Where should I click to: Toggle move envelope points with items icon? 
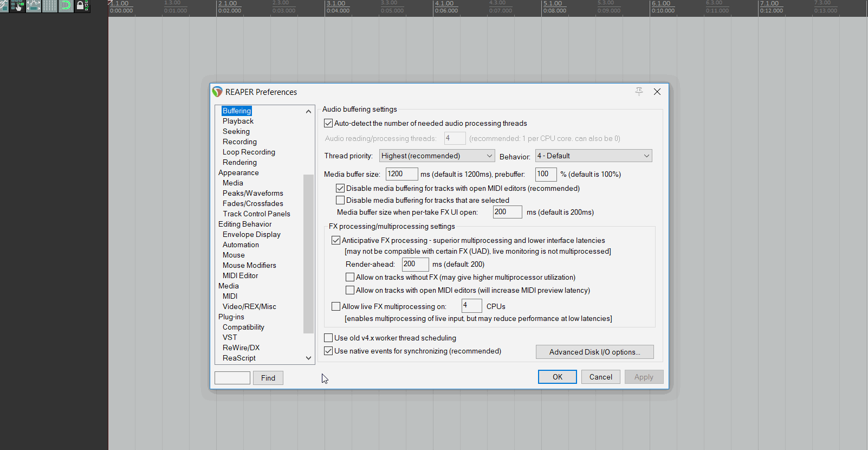pyautogui.click(x=34, y=6)
